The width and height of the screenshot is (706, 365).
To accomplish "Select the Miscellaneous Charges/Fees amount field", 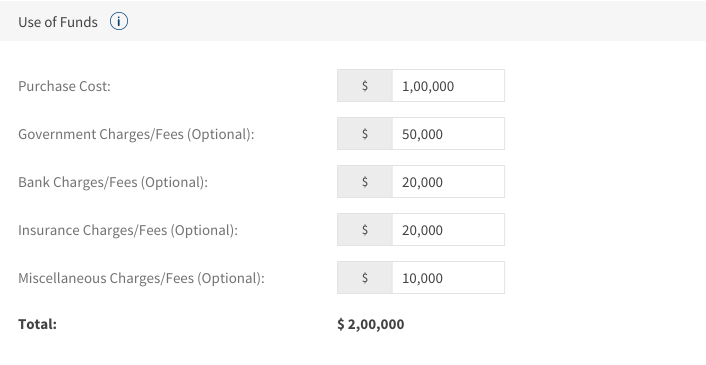I will click(x=448, y=278).
